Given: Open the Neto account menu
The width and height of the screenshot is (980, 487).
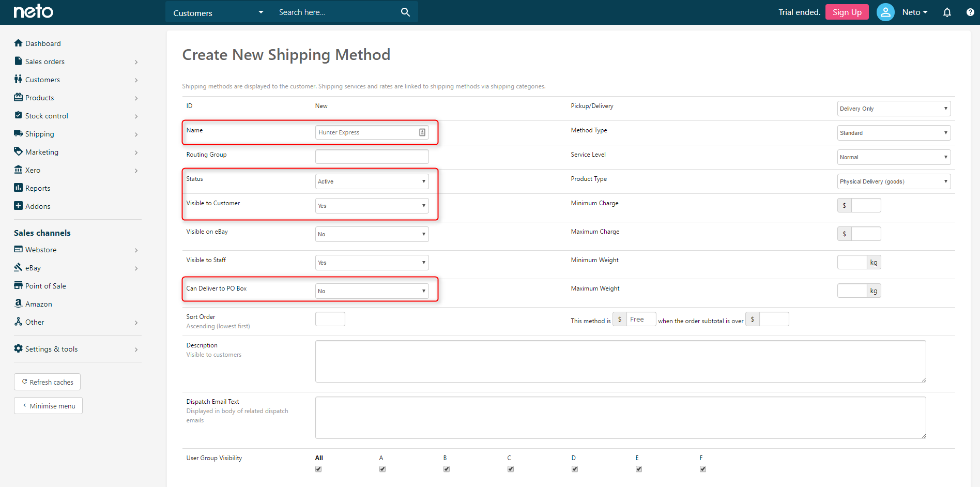Looking at the screenshot, I should (x=915, y=12).
